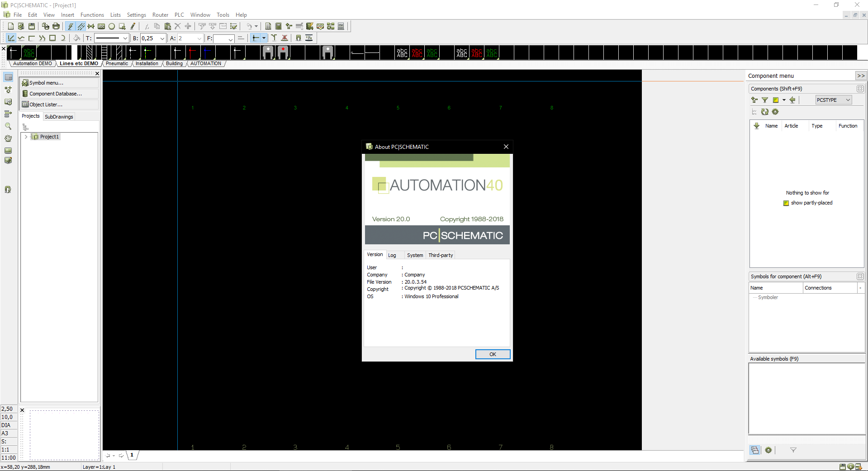Click the funnel icon below Available symbols
The width and height of the screenshot is (868, 471).
click(793, 450)
